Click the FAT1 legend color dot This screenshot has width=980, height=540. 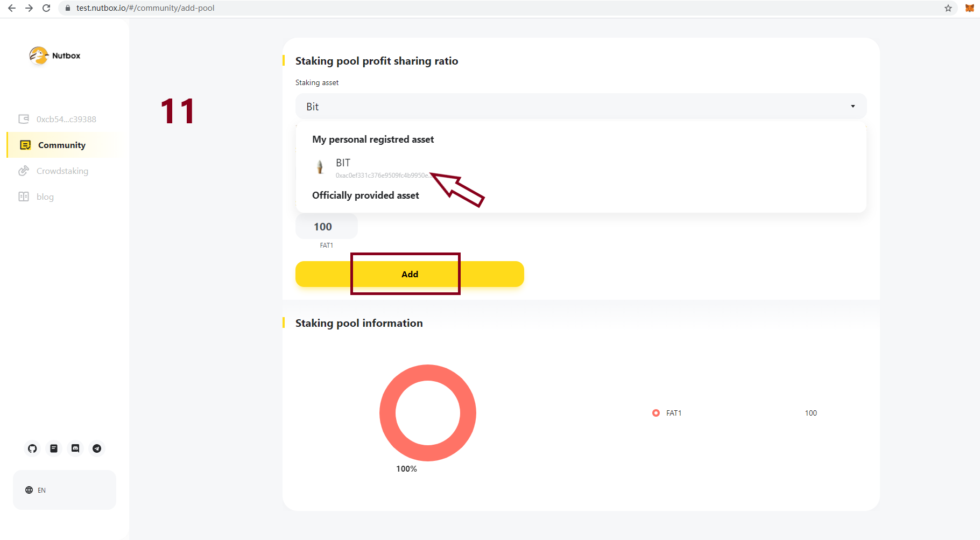pyautogui.click(x=655, y=413)
